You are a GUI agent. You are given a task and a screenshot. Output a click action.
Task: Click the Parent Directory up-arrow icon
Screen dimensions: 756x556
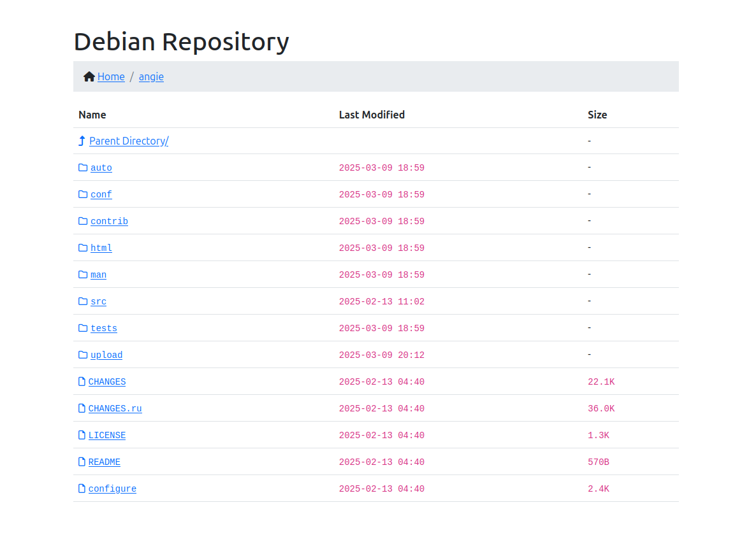pyautogui.click(x=82, y=141)
